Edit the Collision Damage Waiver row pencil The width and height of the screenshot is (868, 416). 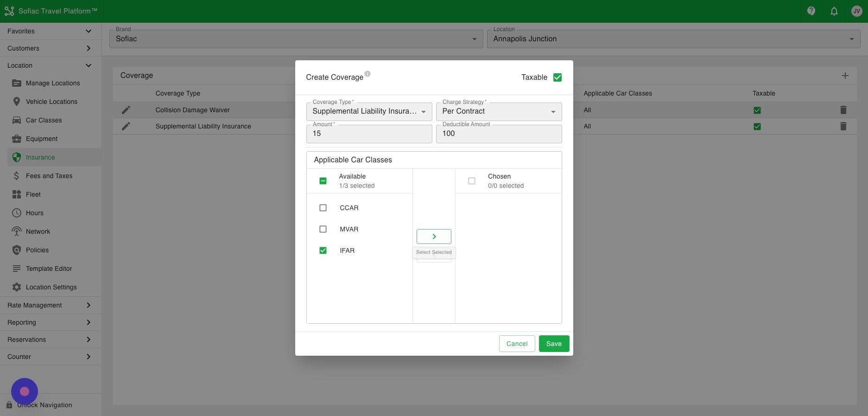point(126,110)
